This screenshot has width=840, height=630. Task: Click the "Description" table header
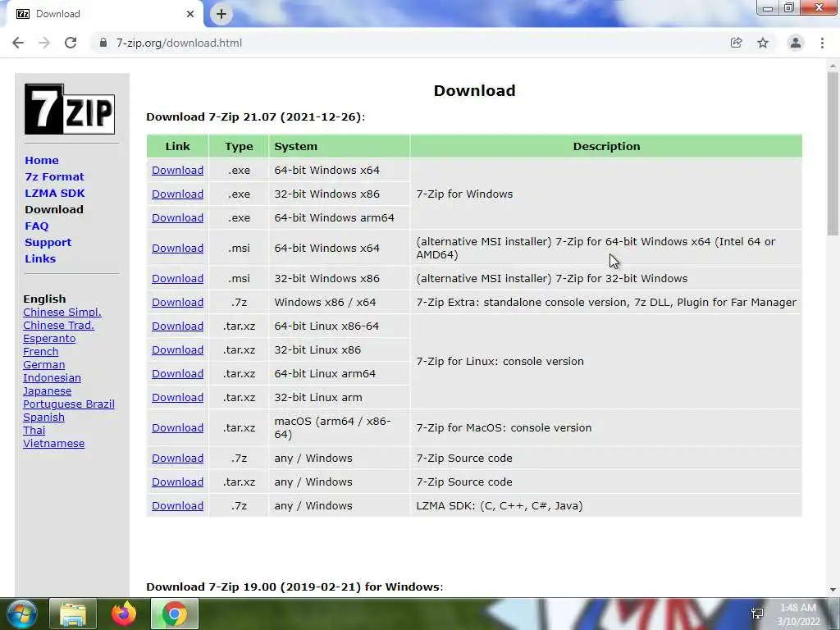pos(606,146)
